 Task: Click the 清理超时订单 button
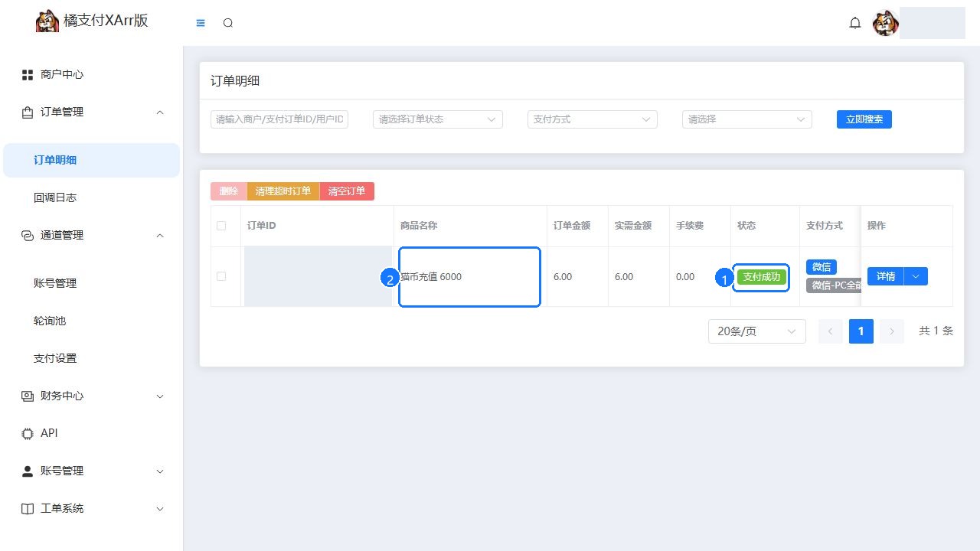point(283,191)
